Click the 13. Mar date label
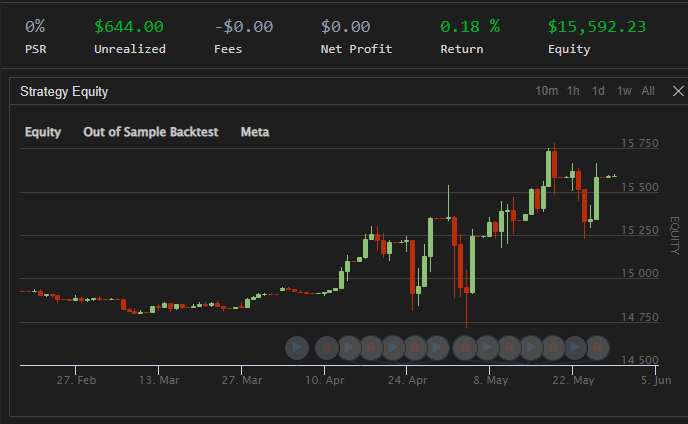This screenshot has height=424, width=688. (159, 380)
